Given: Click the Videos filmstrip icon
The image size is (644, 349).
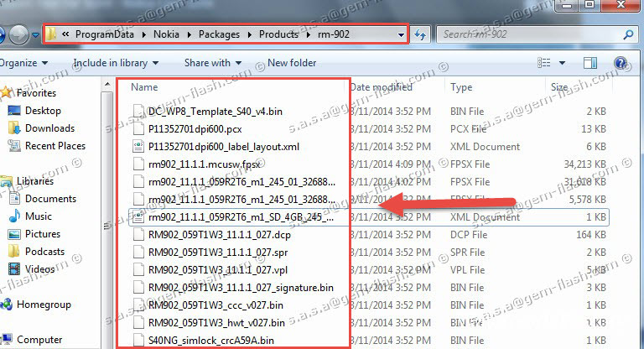Looking at the screenshot, I should click(14, 269).
